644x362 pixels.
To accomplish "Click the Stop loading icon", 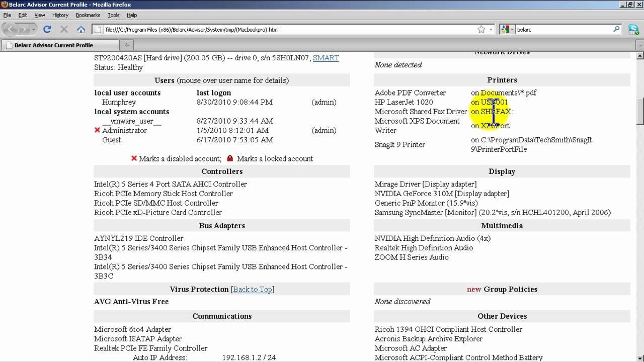I will pos(63,29).
